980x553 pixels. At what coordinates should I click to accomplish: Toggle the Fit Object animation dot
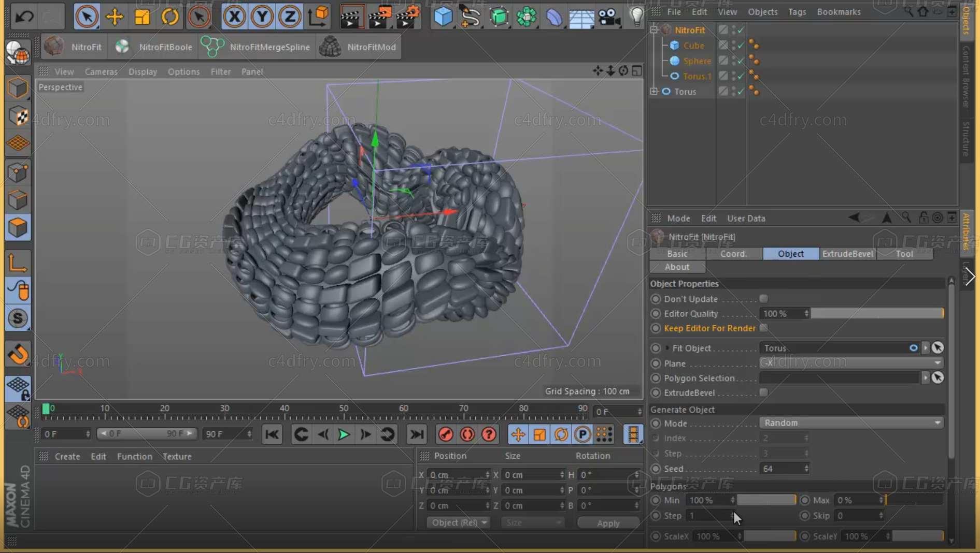(x=656, y=348)
